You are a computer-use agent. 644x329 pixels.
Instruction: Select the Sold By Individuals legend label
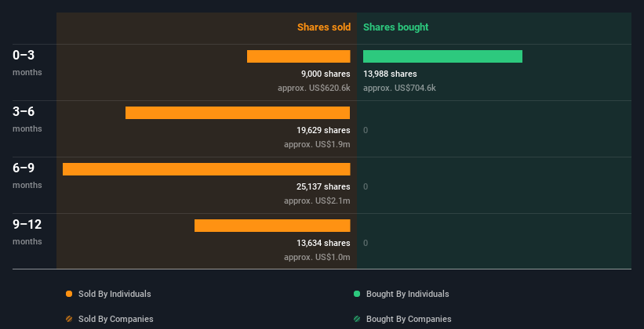115,294
